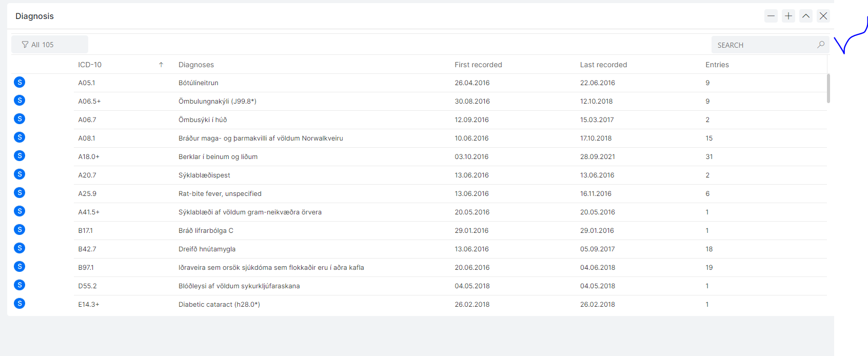Collapse the Diagnosis panel with chevron up

click(x=806, y=16)
